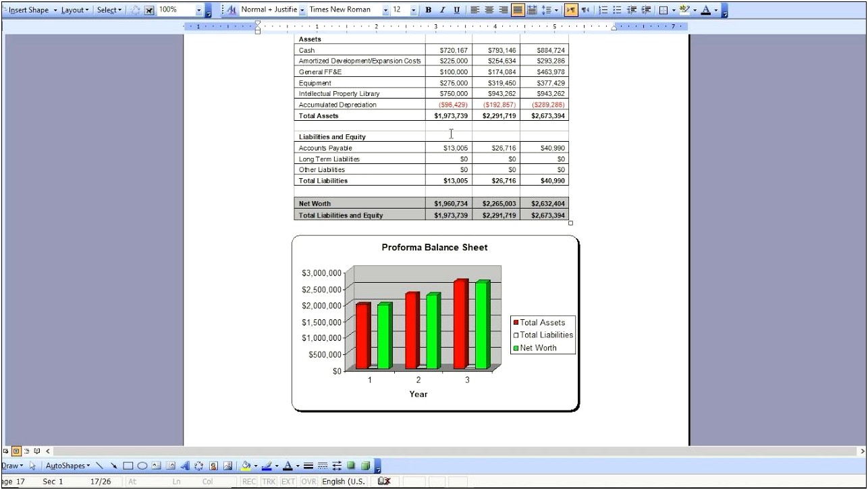Toggle underline formatting
This screenshot has height=490, width=868.
pyautogui.click(x=457, y=10)
